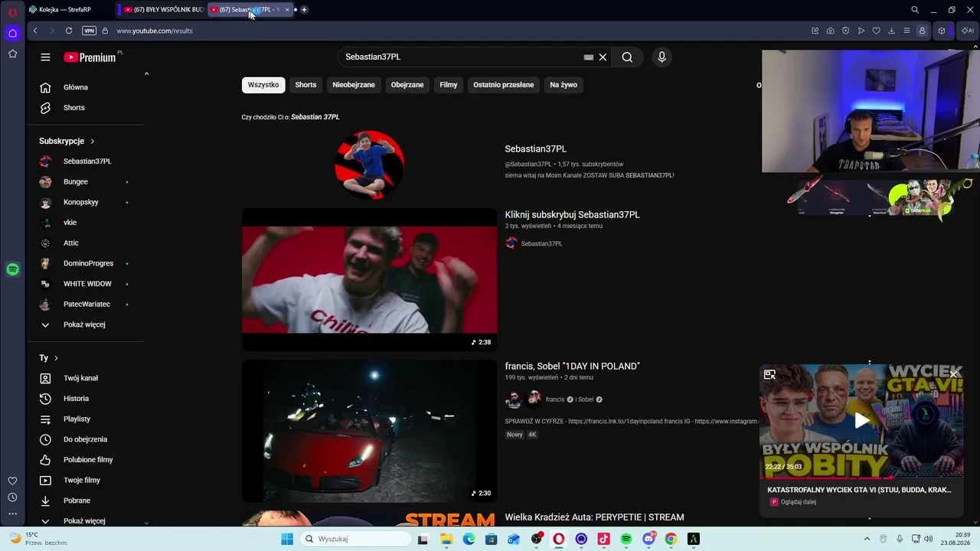Viewport: 980px width, 551px height.
Task: Open Opera Easy Setup sliders icon
Action: [907, 31]
